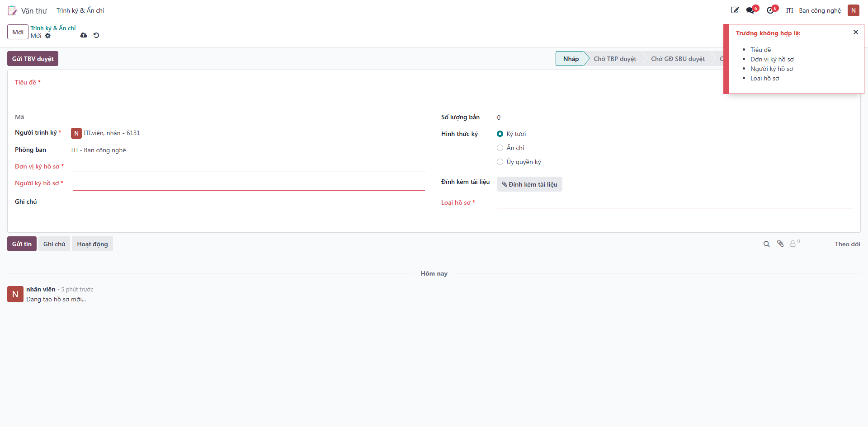Image resolution: width=868 pixels, height=427 pixels.
Task: Click Theo dõi to follow the record
Action: tap(847, 244)
